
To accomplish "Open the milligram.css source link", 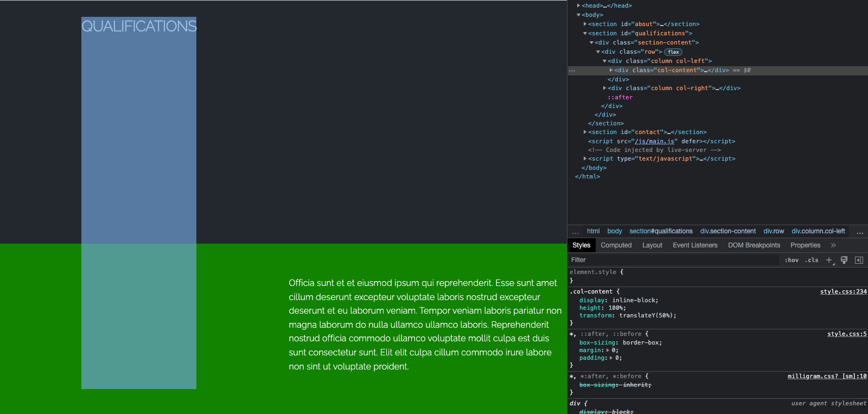I will 827,377.
